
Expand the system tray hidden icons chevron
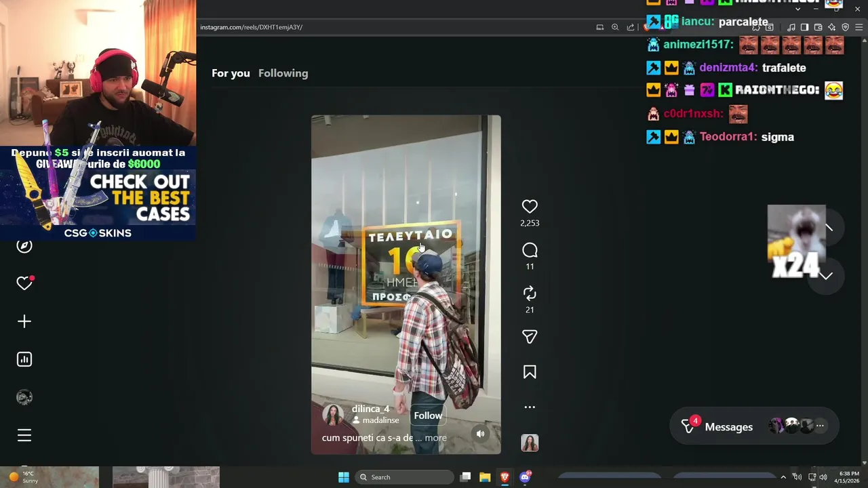click(x=783, y=477)
